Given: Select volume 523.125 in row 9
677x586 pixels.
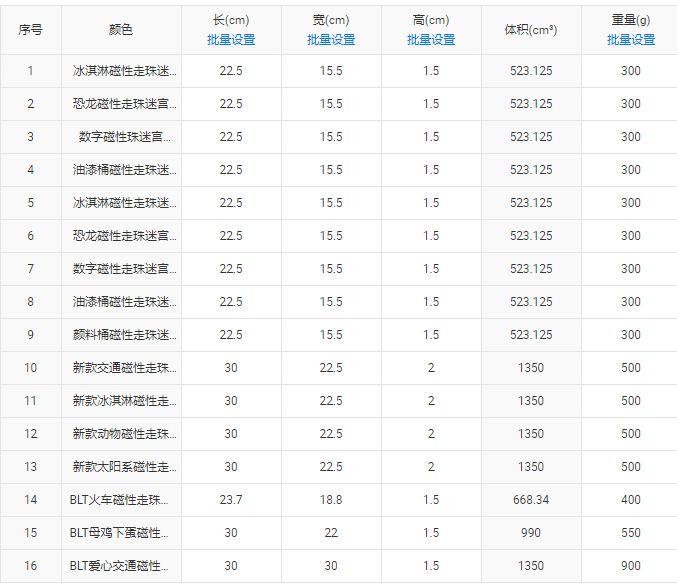Looking at the screenshot, I should pos(531,335).
